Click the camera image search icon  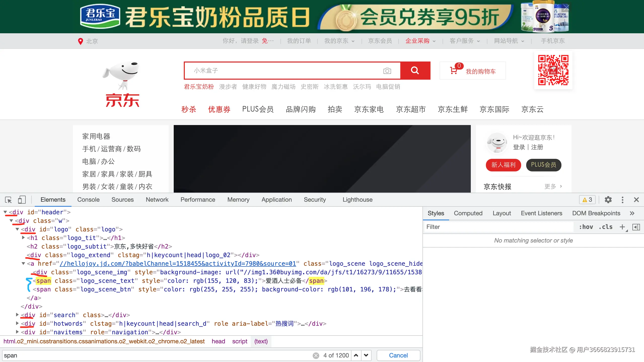[x=387, y=71]
